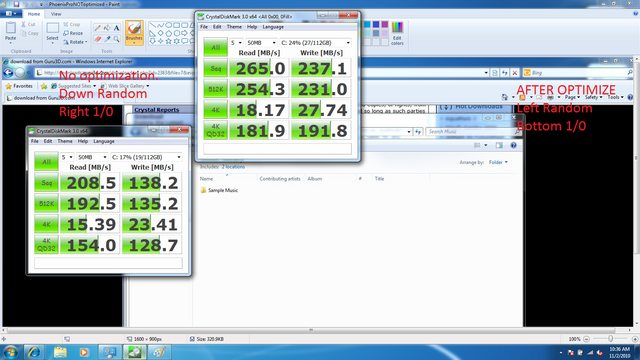640x360 pixels.
Task: Click the Cut command in Paint
Action: (29, 24)
